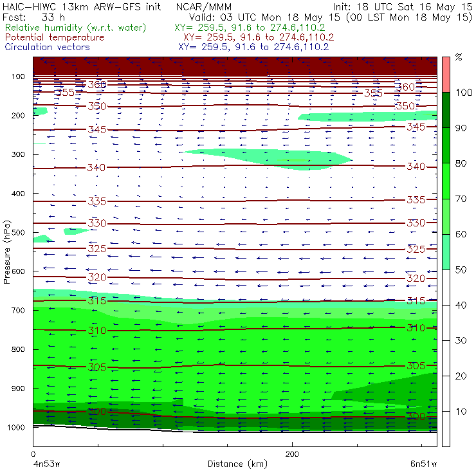Pick the darkest green 90-100% colorbar segment

(446, 110)
